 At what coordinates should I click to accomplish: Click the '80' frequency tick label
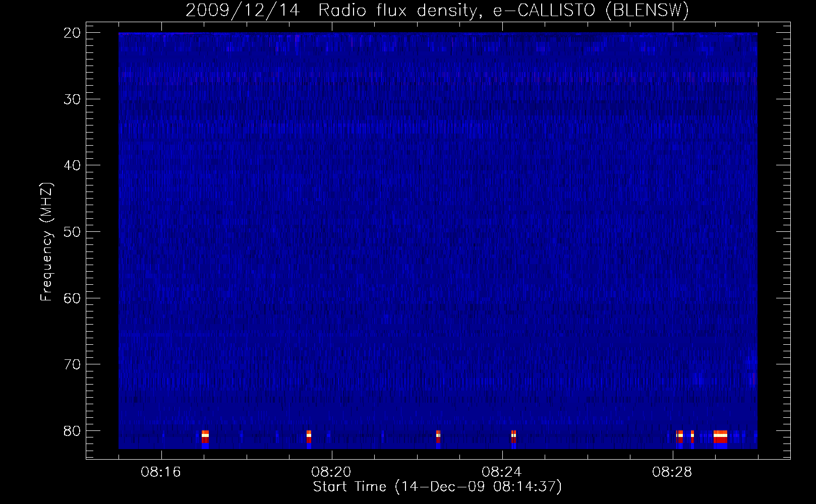[x=72, y=431]
